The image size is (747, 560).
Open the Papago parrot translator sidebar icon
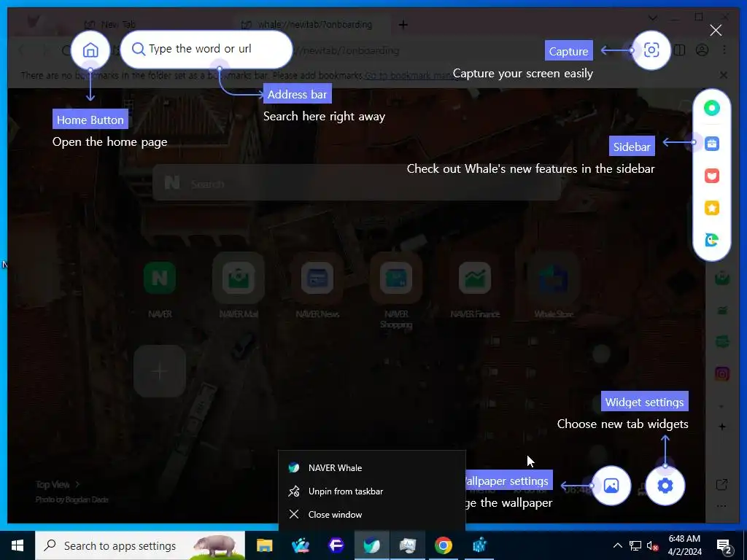[712, 240]
